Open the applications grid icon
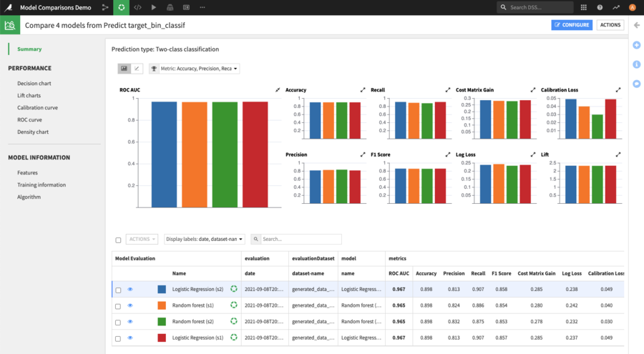This screenshot has width=644, height=354. coord(584,7)
